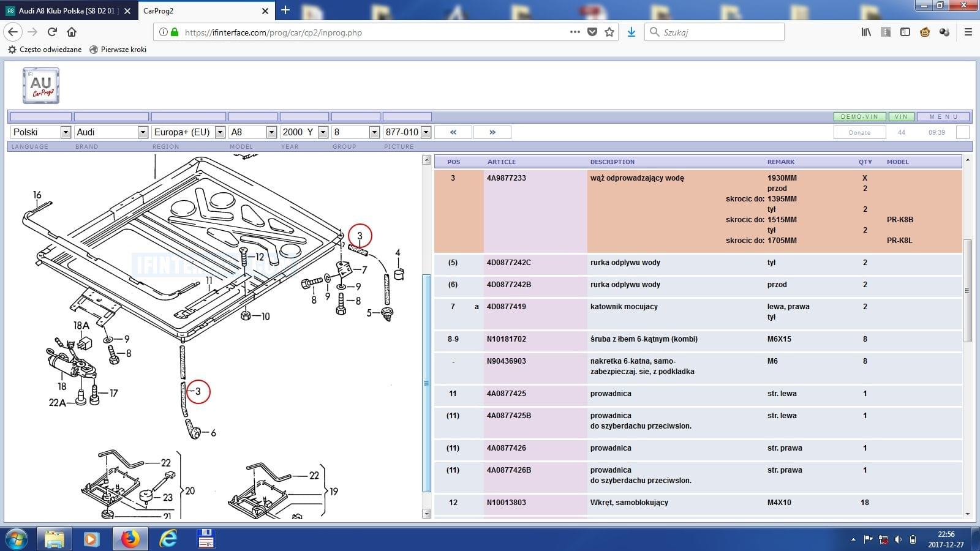Select article N10181702 row

pos(698,341)
